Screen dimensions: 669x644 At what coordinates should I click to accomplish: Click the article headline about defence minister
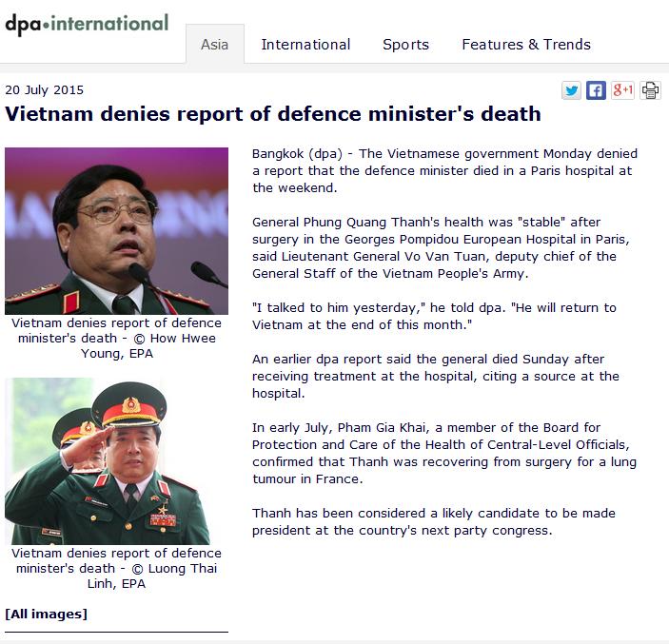click(x=273, y=114)
